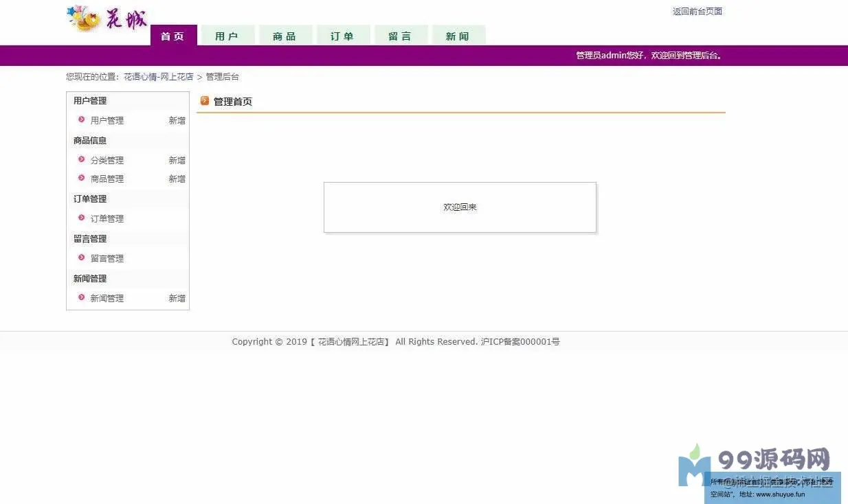Click 新增 next to 新闻管理

177,298
